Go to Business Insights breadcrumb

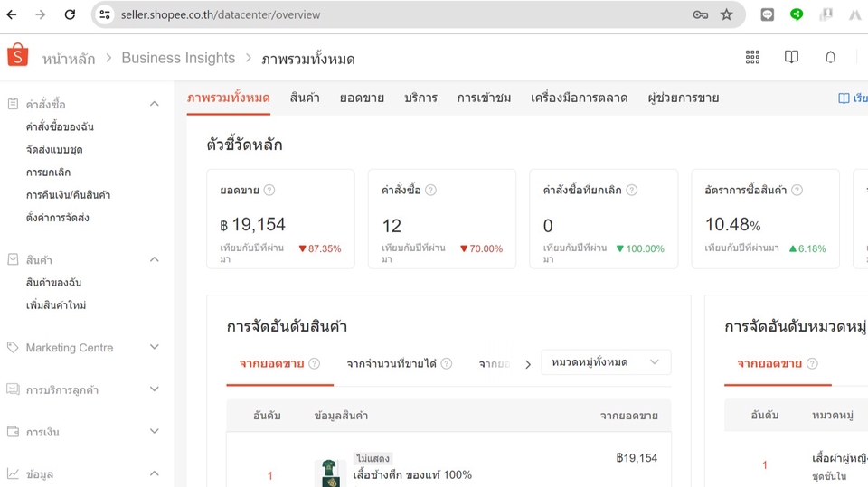[178, 58]
